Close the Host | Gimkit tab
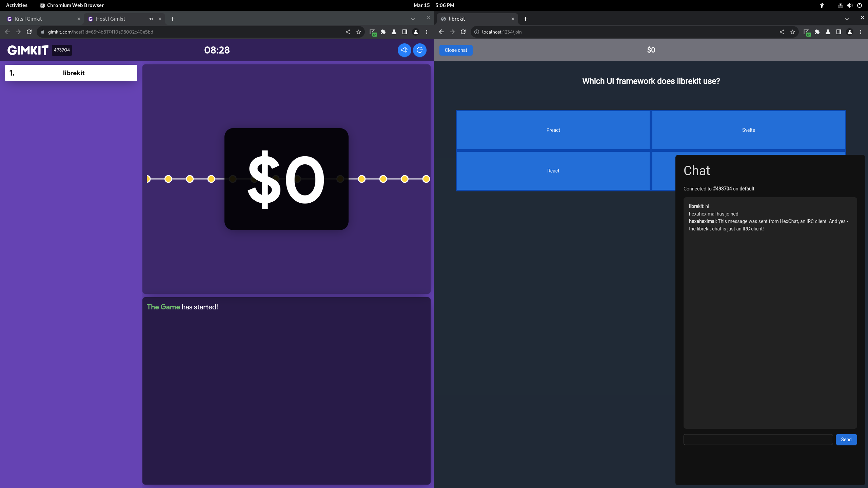The height and width of the screenshot is (488, 868). [x=160, y=19]
